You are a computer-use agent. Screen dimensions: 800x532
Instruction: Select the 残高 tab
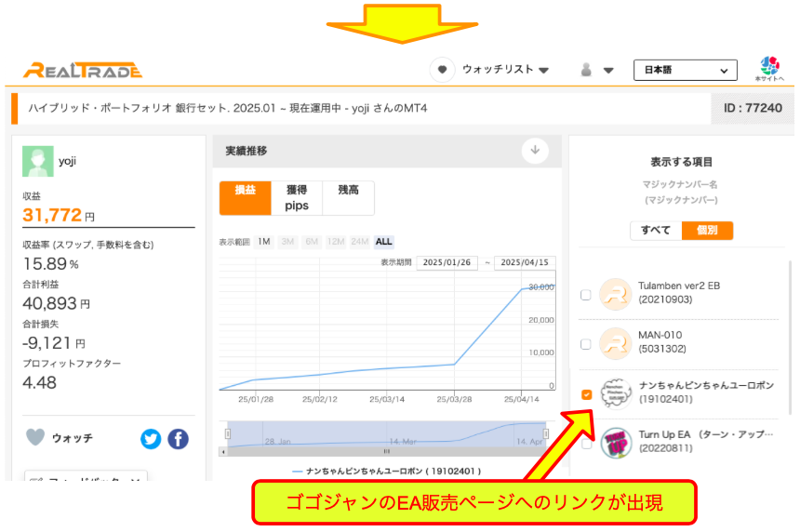pyautogui.click(x=348, y=197)
